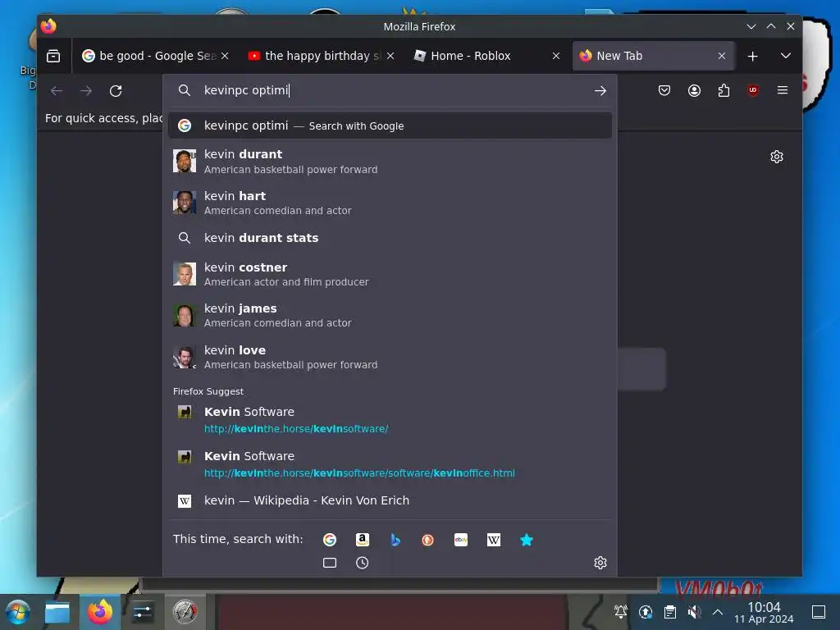Open the speedometer app in taskbar
840x630 pixels.
coord(185,612)
